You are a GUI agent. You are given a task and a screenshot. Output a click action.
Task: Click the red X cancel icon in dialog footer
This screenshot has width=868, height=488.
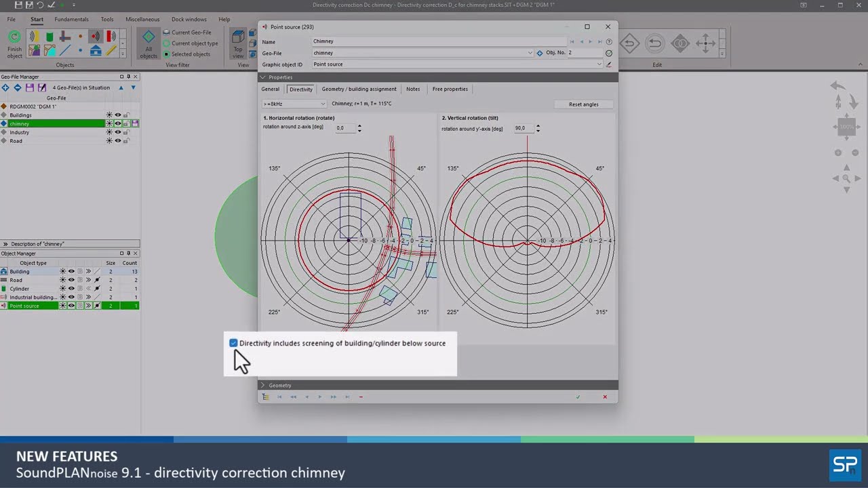605,396
